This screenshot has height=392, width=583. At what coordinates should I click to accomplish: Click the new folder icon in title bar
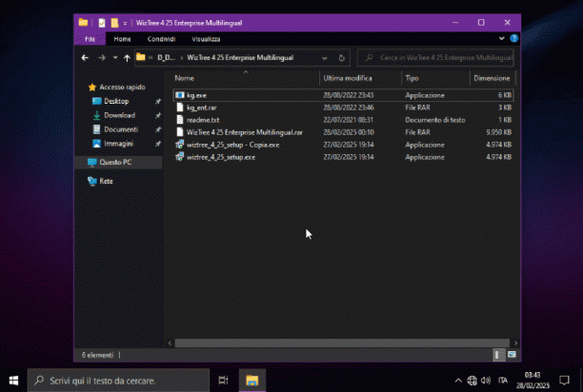[114, 23]
